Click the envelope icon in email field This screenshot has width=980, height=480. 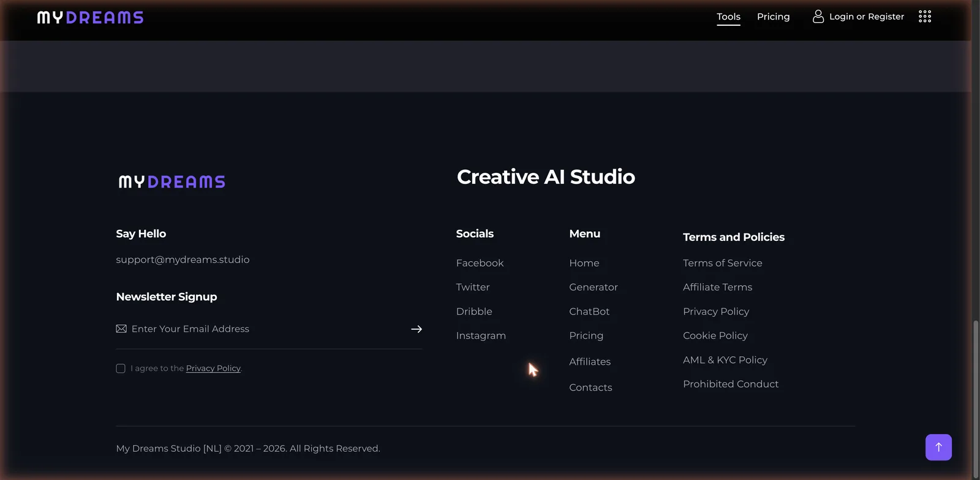[121, 329]
